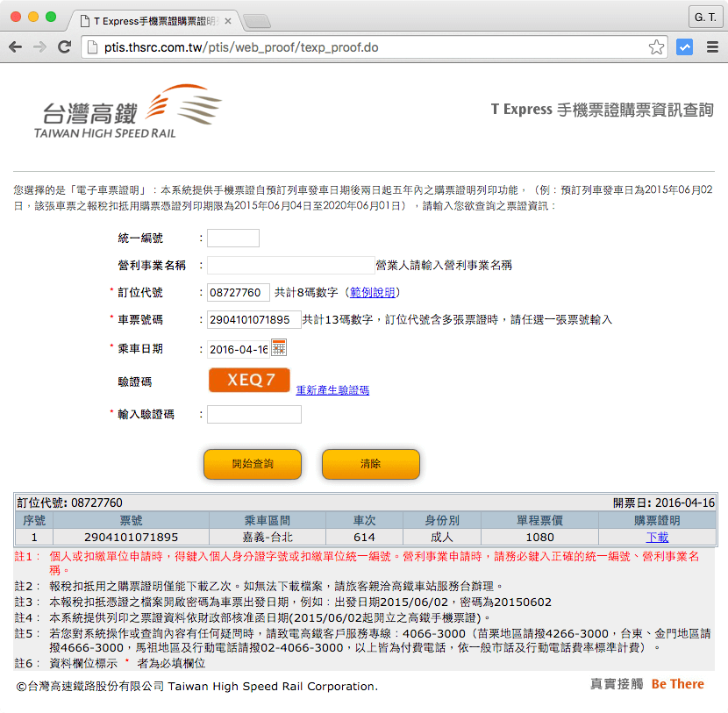Download the 購票證明 via the 下載 link
This screenshot has width=728, height=713.
click(659, 537)
